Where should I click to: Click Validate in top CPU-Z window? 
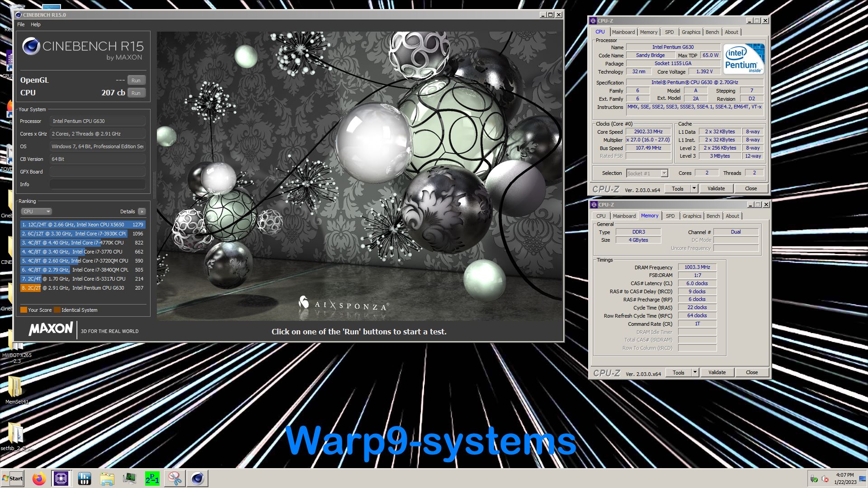tap(716, 189)
